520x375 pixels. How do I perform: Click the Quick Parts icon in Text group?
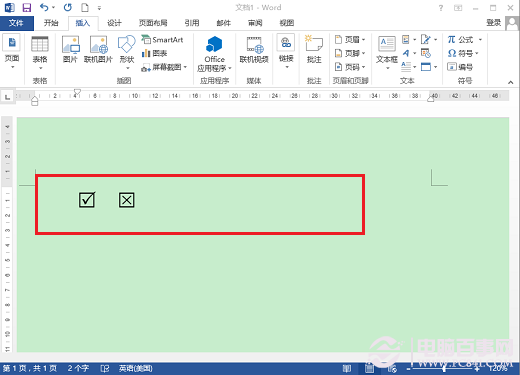406,40
